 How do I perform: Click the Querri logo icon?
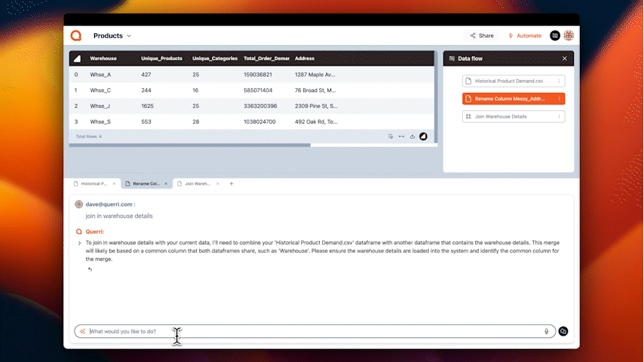pyautogui.click(x=75, y=35)
